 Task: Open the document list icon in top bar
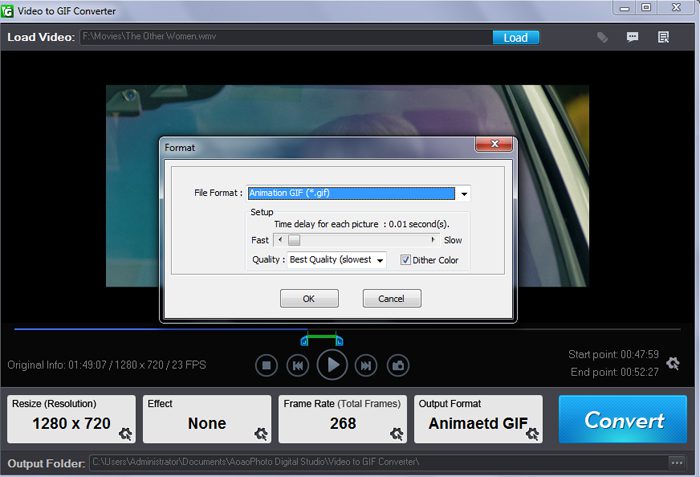coord(663,37)
